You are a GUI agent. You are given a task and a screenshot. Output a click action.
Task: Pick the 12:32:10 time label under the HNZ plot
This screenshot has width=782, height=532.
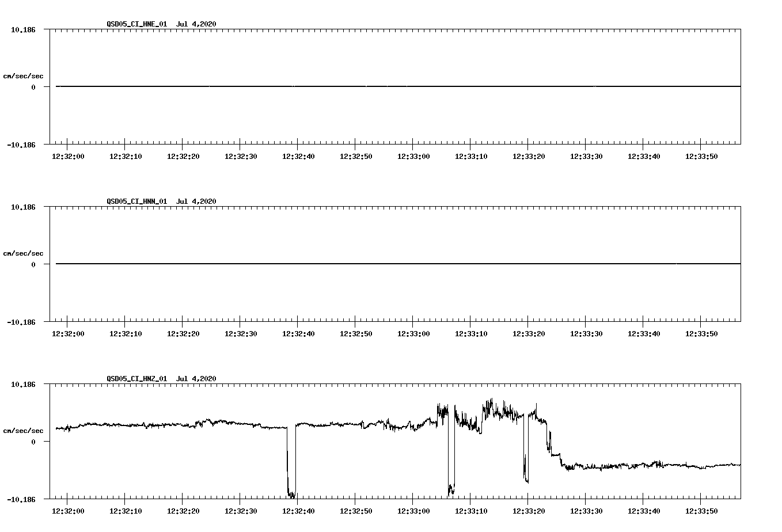point(126,511)
